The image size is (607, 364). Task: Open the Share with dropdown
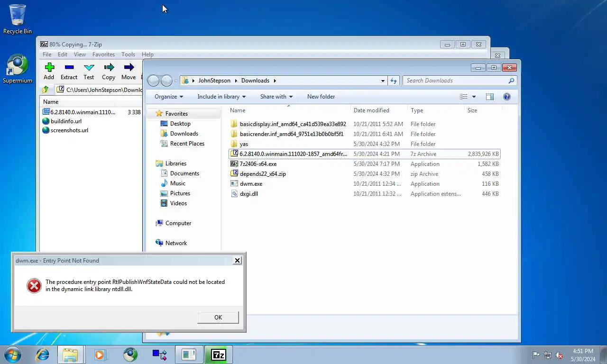[x=276, y=97]
